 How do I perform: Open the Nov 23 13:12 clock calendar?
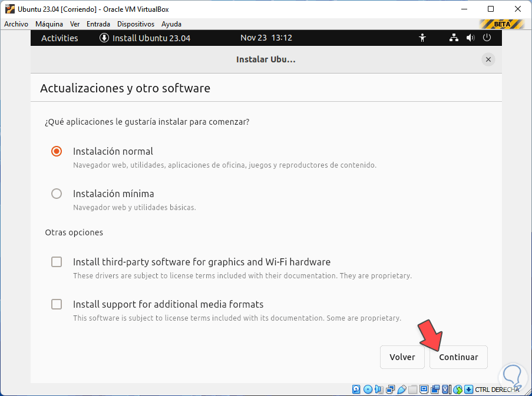click(266, 38)
